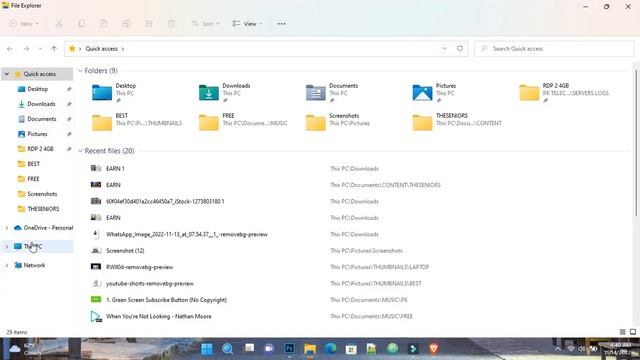The width and height of the screenshot is (640, 360).
Task: Open the View dropdown
Action: click(247, 24)
